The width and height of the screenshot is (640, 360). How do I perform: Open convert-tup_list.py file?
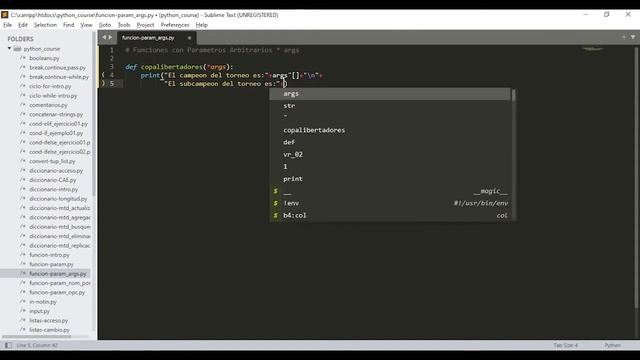tap(52, 161)
